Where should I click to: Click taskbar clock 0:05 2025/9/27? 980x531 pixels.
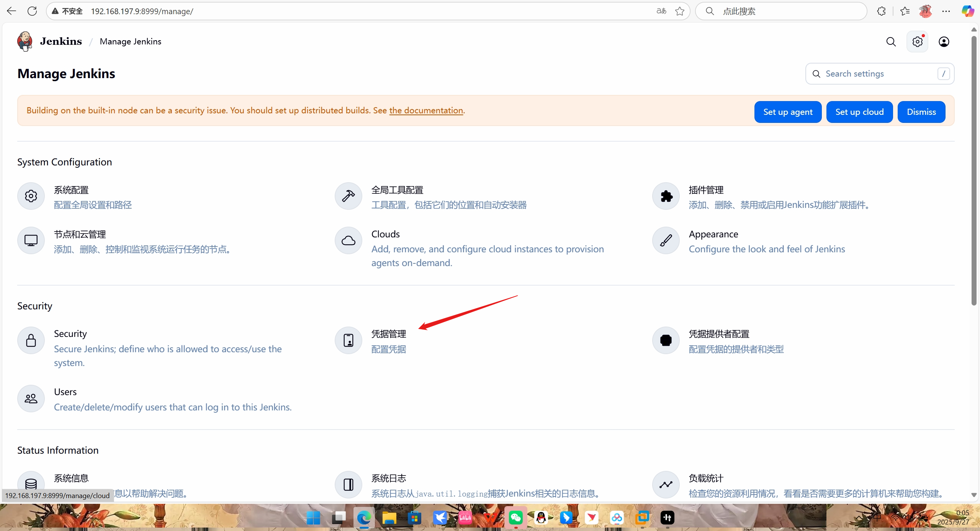pyautogui.click(x=953, y=517)
